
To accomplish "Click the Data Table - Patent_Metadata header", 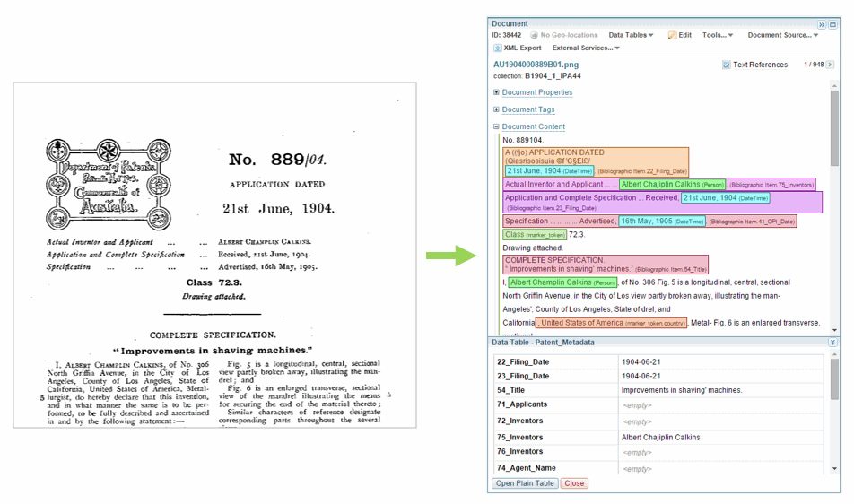I will tap(543, 343).
